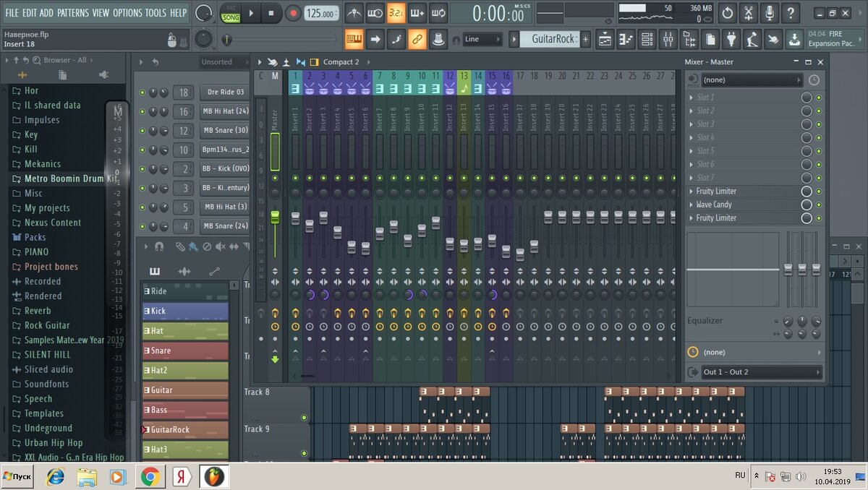The image size is (868, 490).
Task: Open the EDIT menu
Action: point(30,13)
